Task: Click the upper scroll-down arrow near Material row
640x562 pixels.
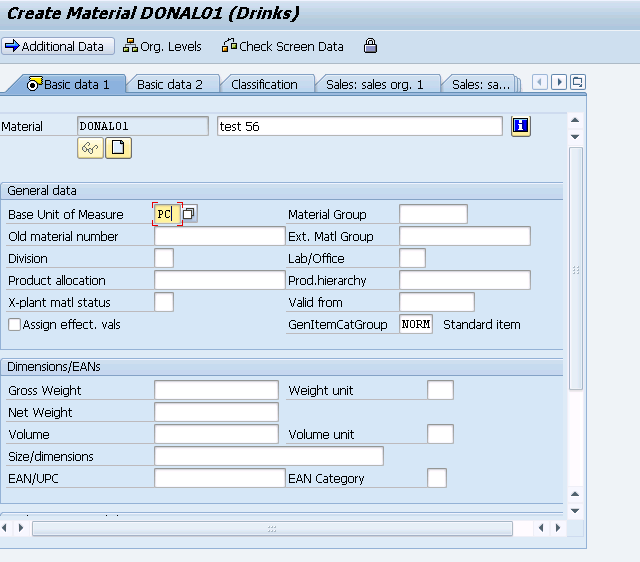Action: (x=575, y=137)
